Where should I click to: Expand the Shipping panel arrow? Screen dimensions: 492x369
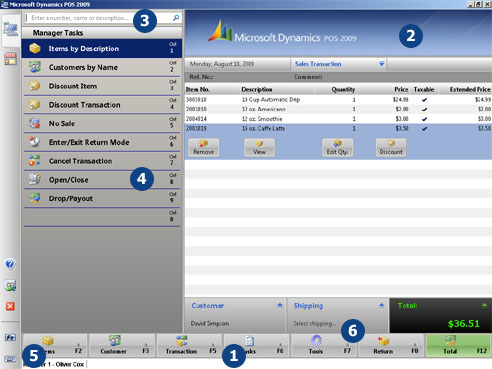382,305
